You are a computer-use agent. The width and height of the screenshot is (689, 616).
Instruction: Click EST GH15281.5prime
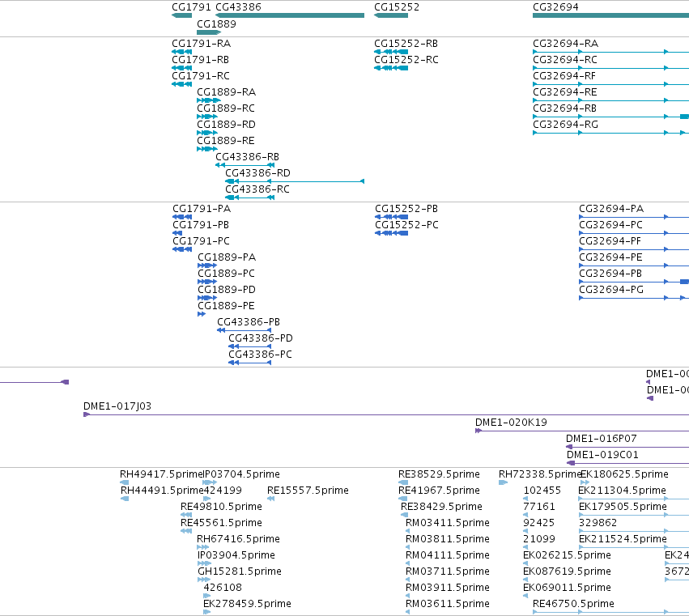coord(240,571)
